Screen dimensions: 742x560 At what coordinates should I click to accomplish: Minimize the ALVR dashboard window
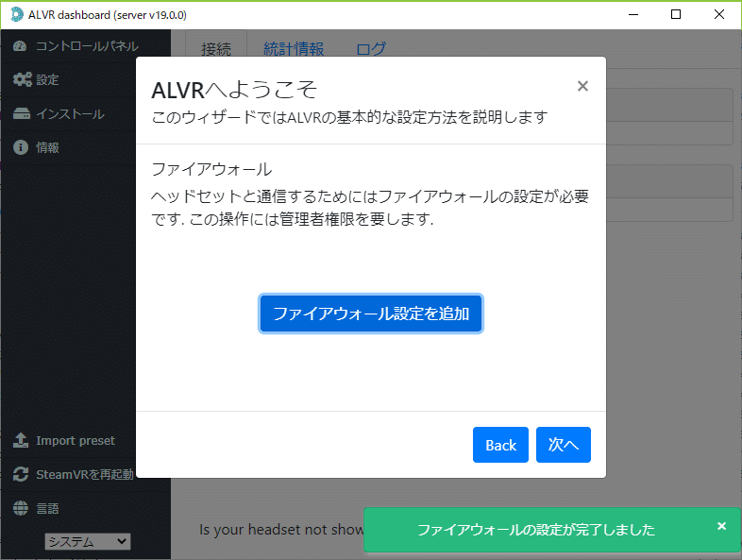point(633,15)
